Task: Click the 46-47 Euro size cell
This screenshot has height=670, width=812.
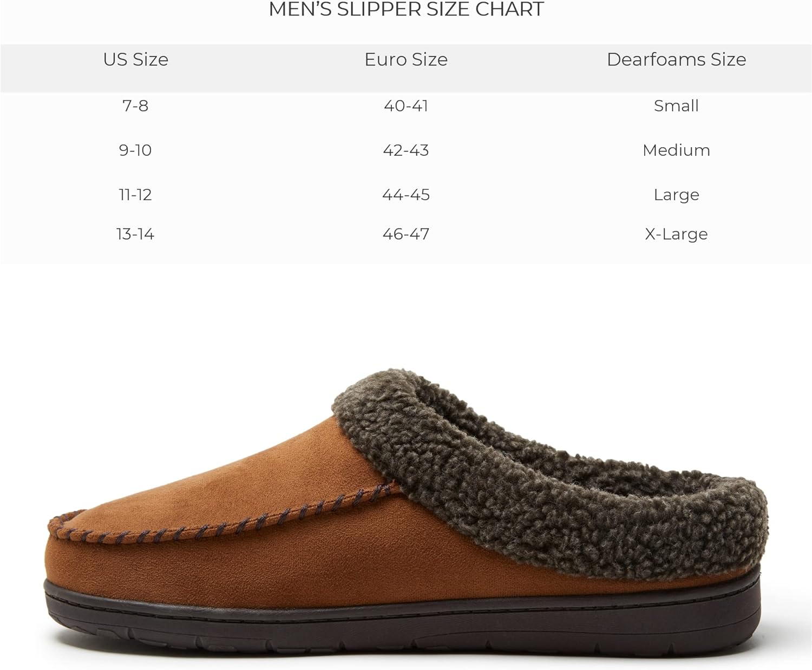Action: [406, 234]
